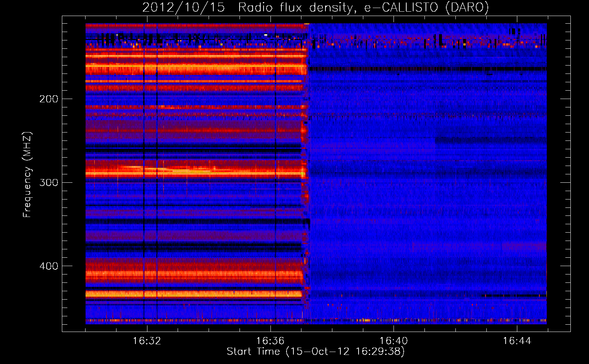Screen dimensions: 589x364
Task: Click the 'Start Time (15-Oct-12 16:29:38)' label
Action: [316, 352]
